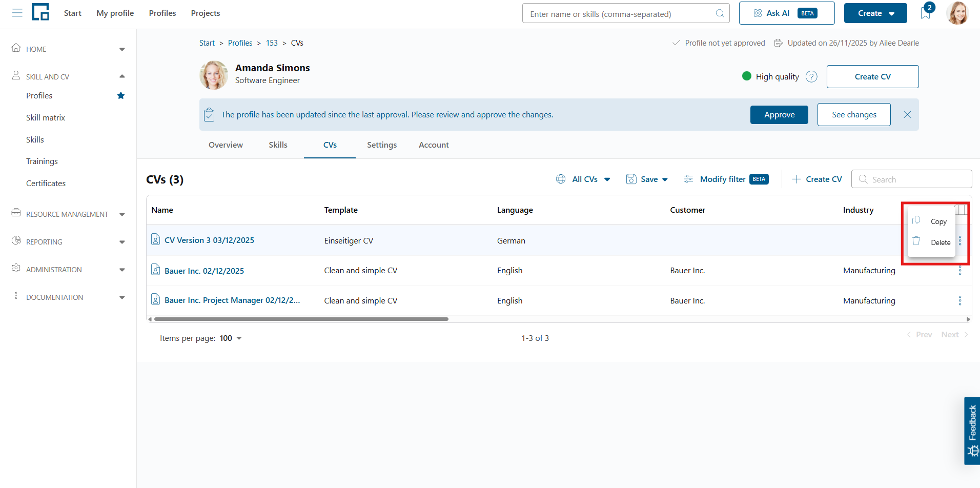Viewport: 980px width, 488px height.
Task: Click the horizontal table scrollbar
Action: 301,319
